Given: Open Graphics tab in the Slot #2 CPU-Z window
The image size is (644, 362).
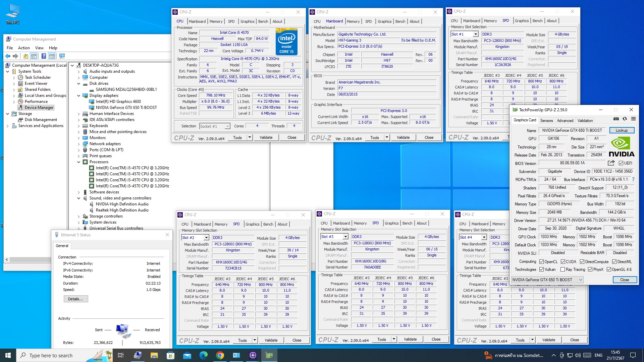Looking at the screenshot, I should point(252,224).
